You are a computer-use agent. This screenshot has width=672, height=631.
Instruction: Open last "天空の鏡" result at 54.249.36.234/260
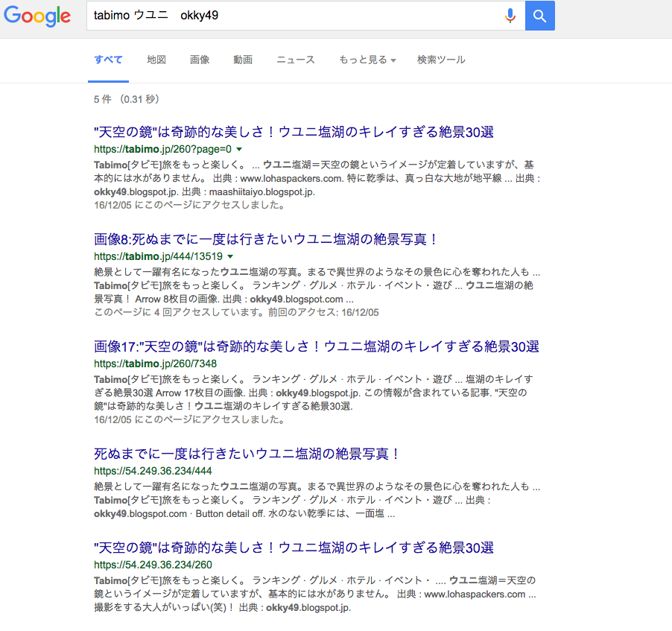294,548
